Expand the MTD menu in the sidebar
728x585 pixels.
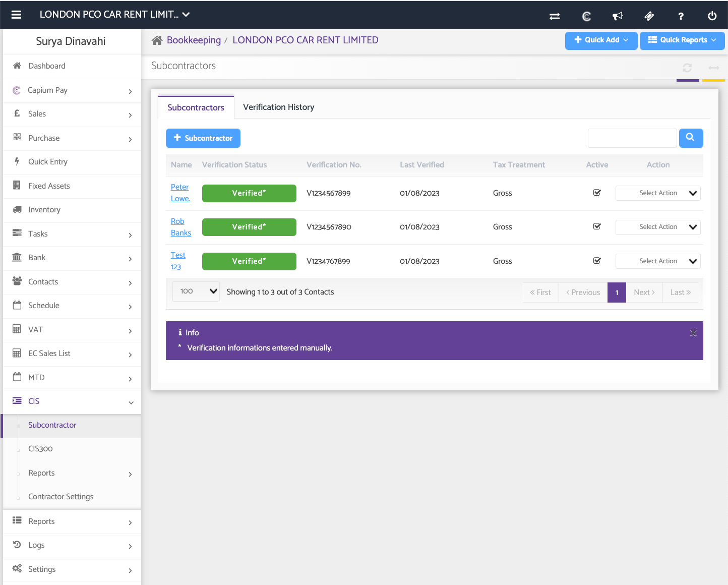[x=72, y=378]
